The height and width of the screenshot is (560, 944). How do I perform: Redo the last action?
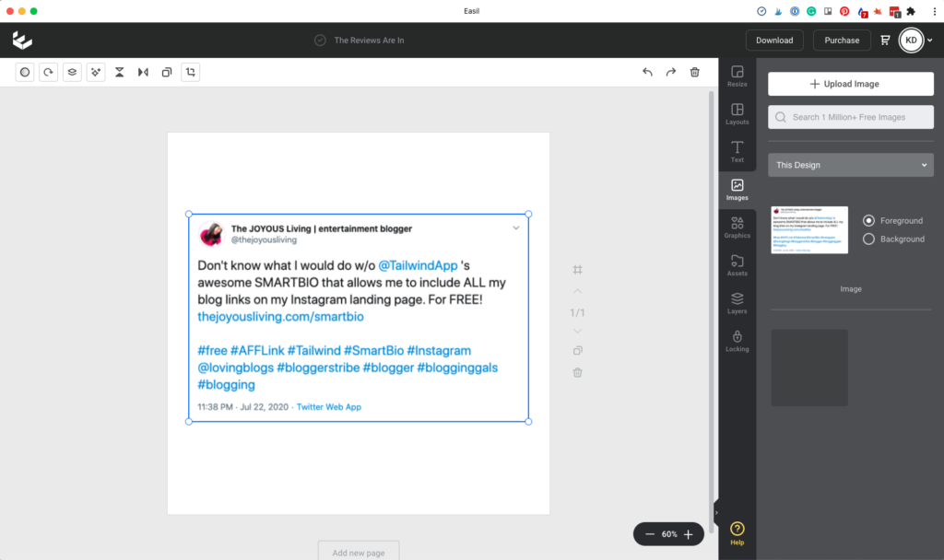[x=671, y=72]
